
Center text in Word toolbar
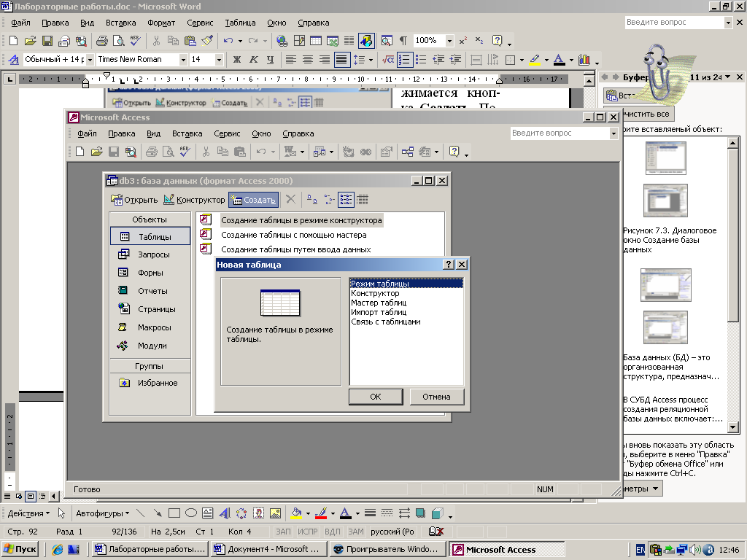tap(308, 60)
